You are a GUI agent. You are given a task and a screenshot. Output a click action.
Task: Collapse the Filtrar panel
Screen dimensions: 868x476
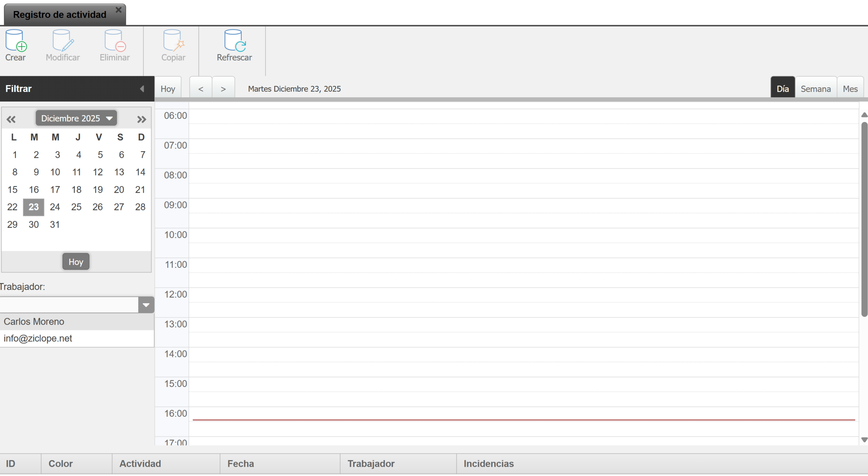point(142,88)
